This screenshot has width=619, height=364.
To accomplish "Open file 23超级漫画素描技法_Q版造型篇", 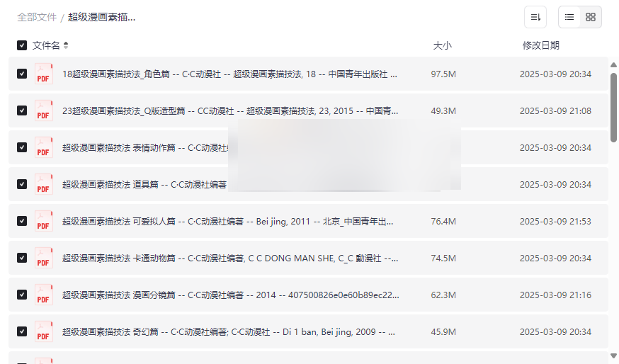I will [x=230, y=111].
